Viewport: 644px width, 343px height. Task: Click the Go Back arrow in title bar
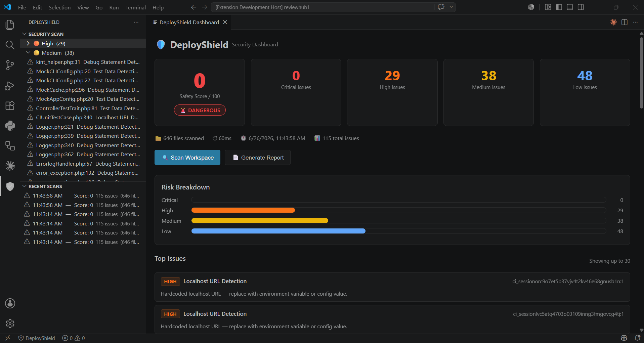pos(194,7)
